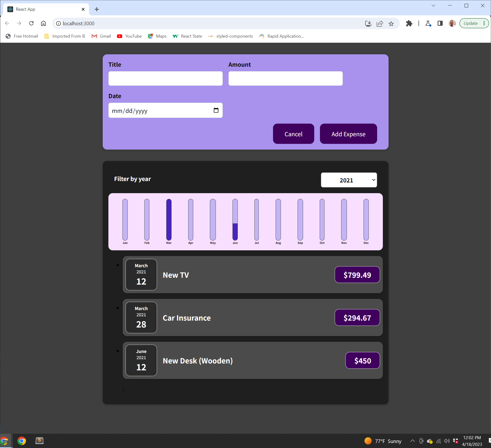Click the March chart bar
The image size is (491, 448).
coord(169,220)
